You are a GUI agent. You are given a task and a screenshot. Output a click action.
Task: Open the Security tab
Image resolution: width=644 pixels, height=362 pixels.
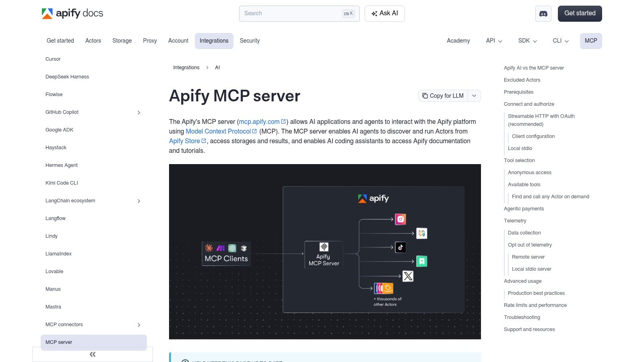[250, 41]
